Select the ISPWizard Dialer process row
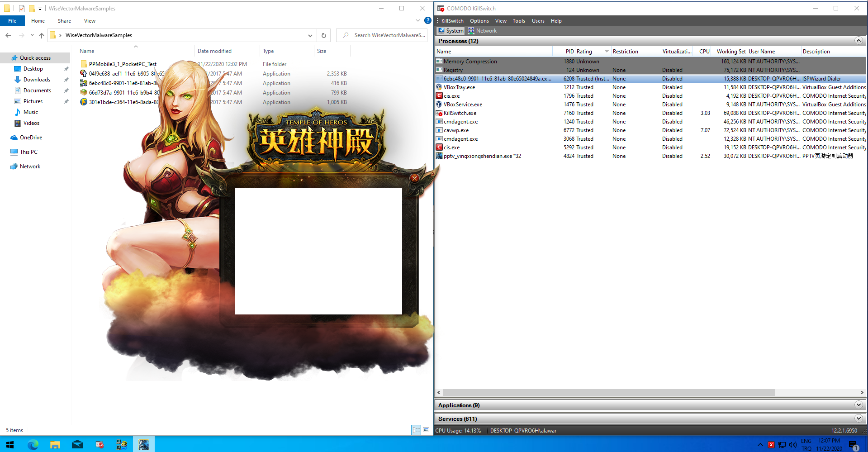Image resolution: width=868 pixels, height=452 pixels. (650, 79)
